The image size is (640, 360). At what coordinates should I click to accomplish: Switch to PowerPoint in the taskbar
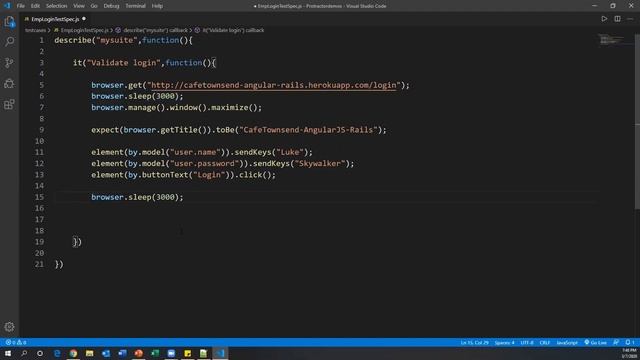pos(139,353)
